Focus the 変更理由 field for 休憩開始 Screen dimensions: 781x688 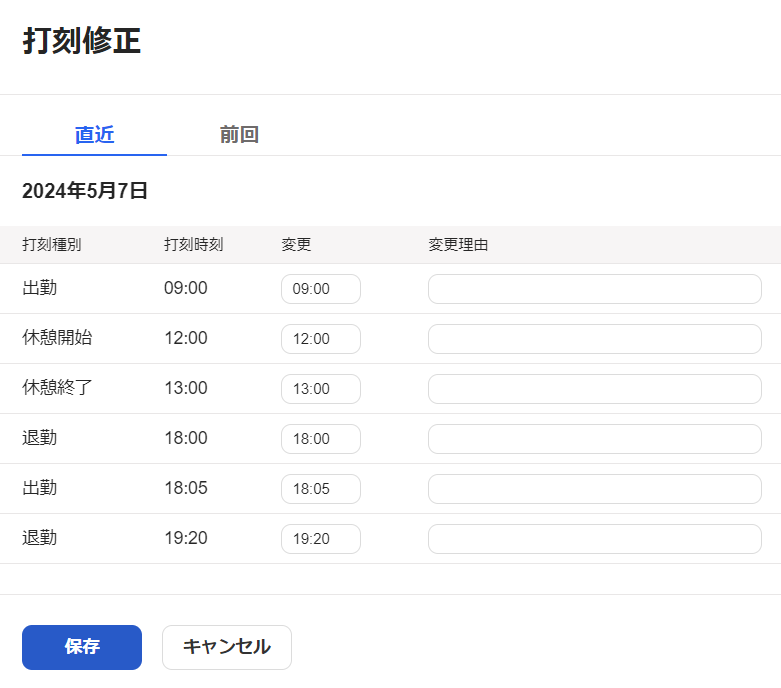coord(594,339)
